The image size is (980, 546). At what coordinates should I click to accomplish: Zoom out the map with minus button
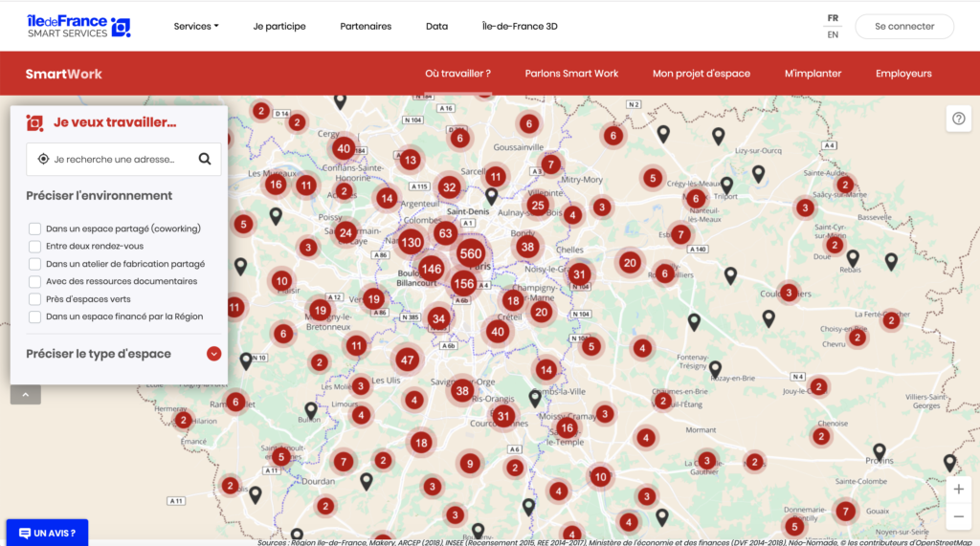tap(958, 517)
